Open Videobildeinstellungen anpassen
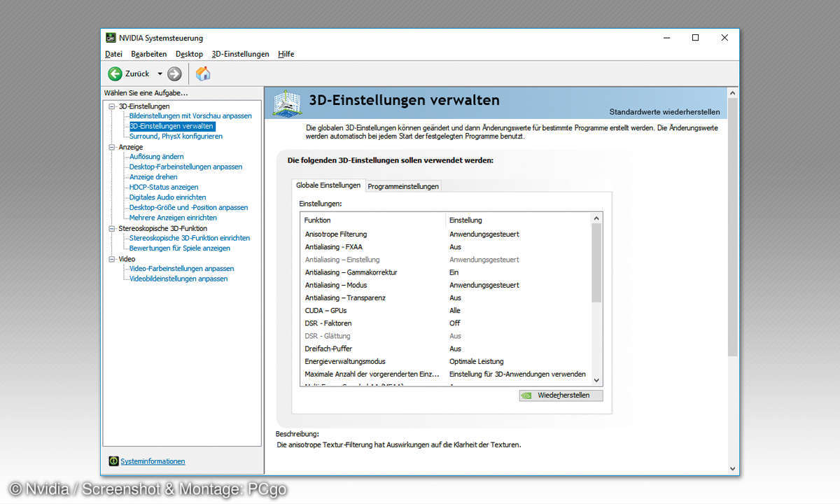 click(x=178, y=279)
